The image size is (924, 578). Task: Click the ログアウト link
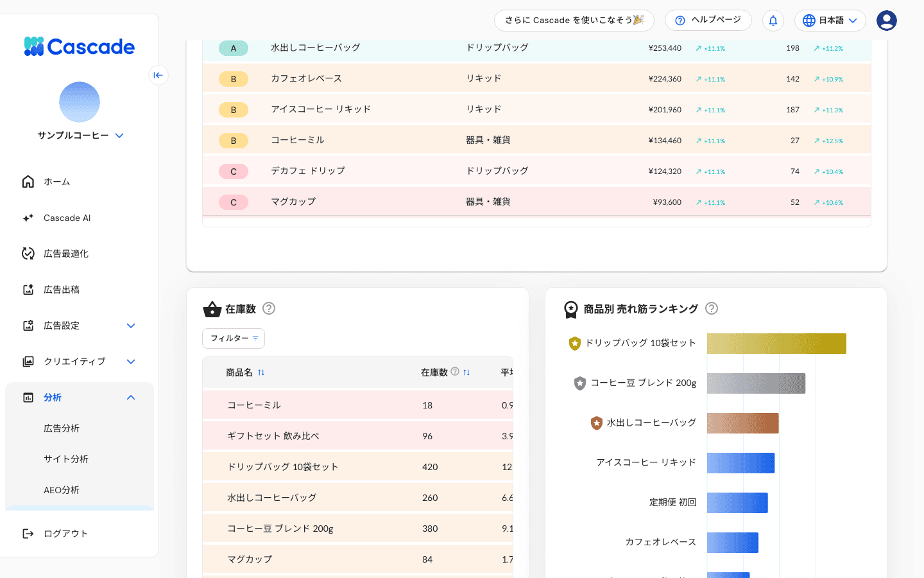click(x=65, y=534)
